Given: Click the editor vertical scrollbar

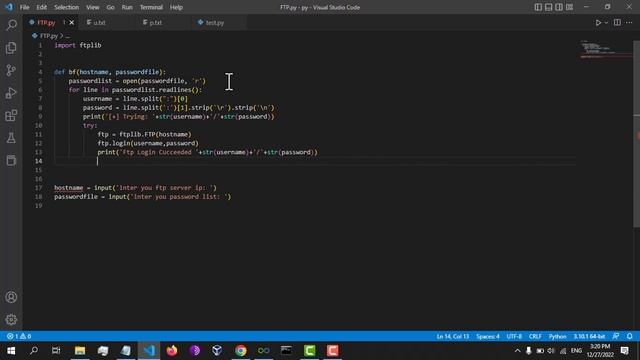Looking at the screenshot, I should pyautogui.click(x=636, y=135).
